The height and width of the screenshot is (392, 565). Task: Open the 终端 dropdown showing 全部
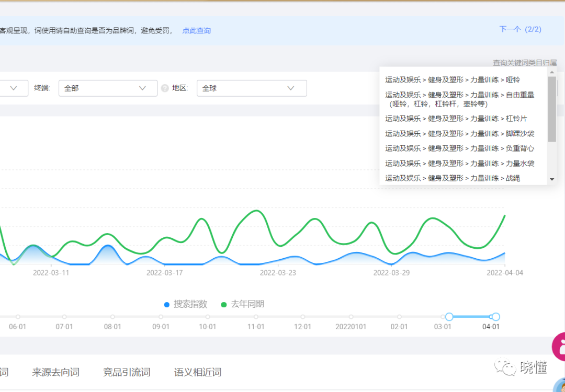[x=108, y=88]
